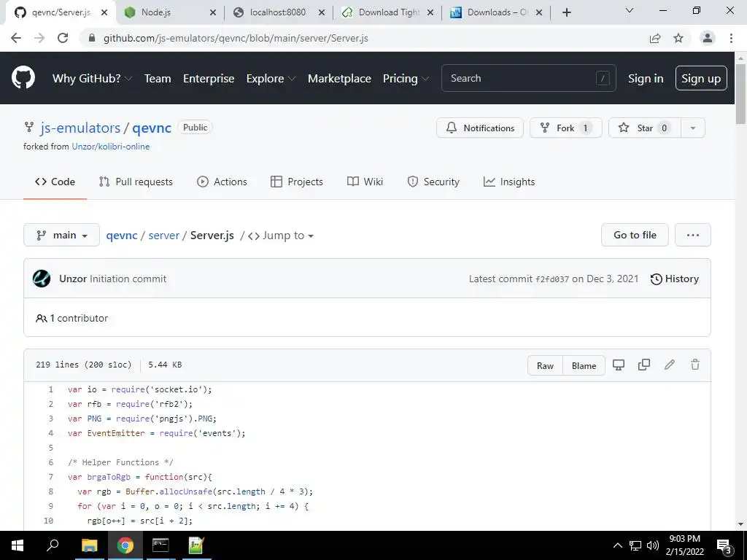The height and width of the screenshot is (560, 747).
Task: Expand Pricing menu
Action: pyautogui.click(x=406, y=78)
